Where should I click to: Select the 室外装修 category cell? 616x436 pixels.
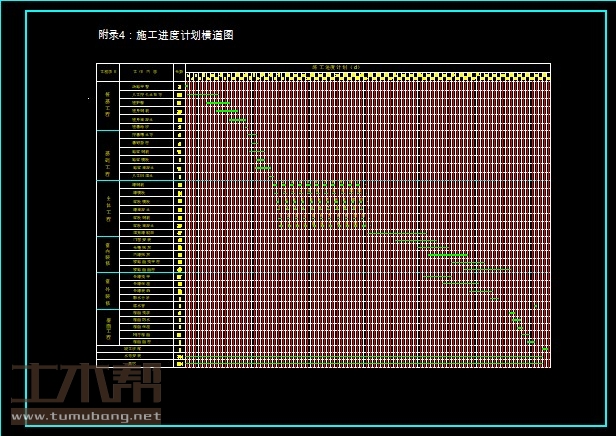coord(108,290)
